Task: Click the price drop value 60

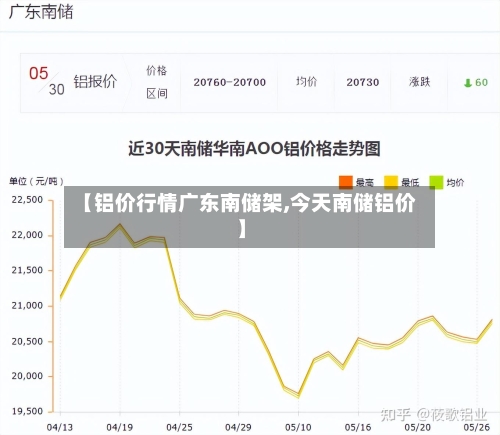Action: (x=481, y=83)
